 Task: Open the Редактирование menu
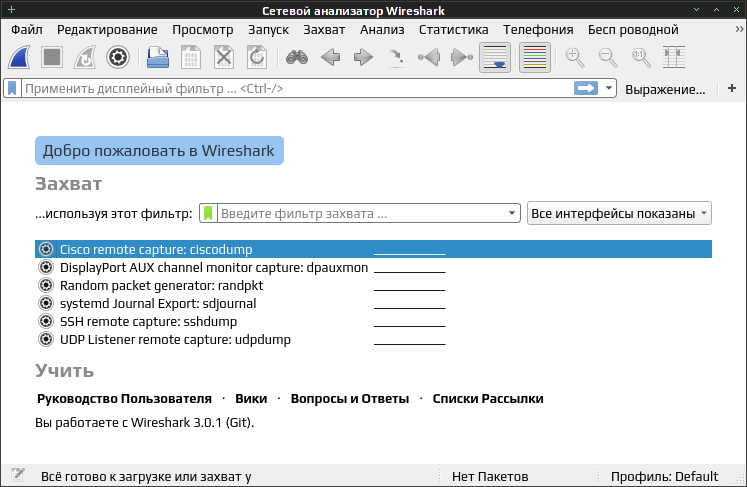(107, 30)
